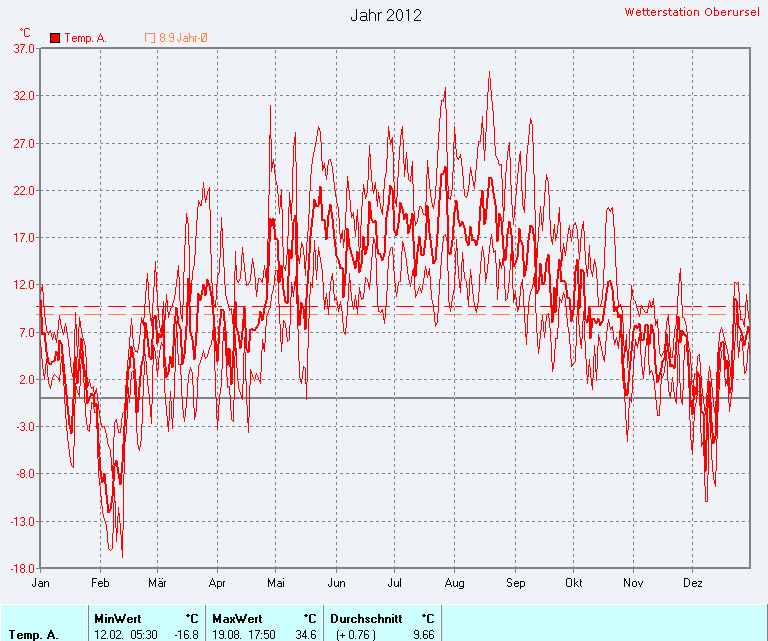Click the -8.0 y-axis value

click(25, 474)
